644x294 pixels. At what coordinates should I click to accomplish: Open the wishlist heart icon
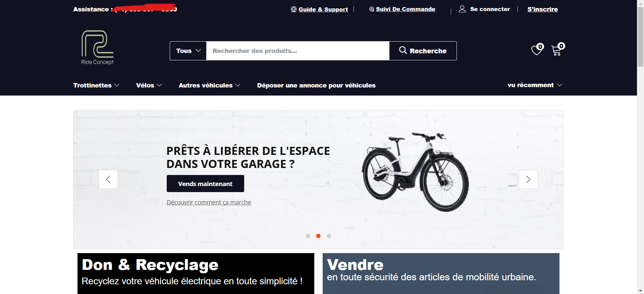(x=537, y=50)
